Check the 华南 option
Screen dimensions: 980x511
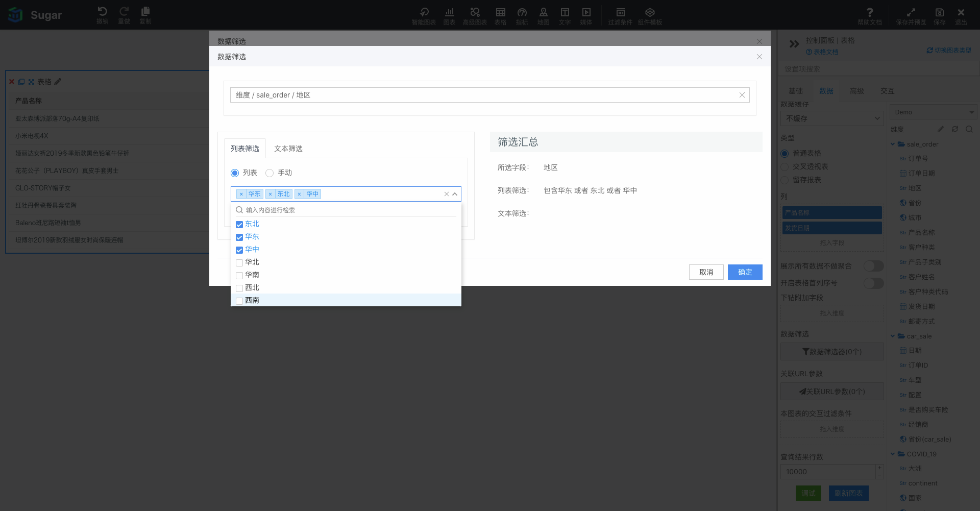click(x=239, y=276)
